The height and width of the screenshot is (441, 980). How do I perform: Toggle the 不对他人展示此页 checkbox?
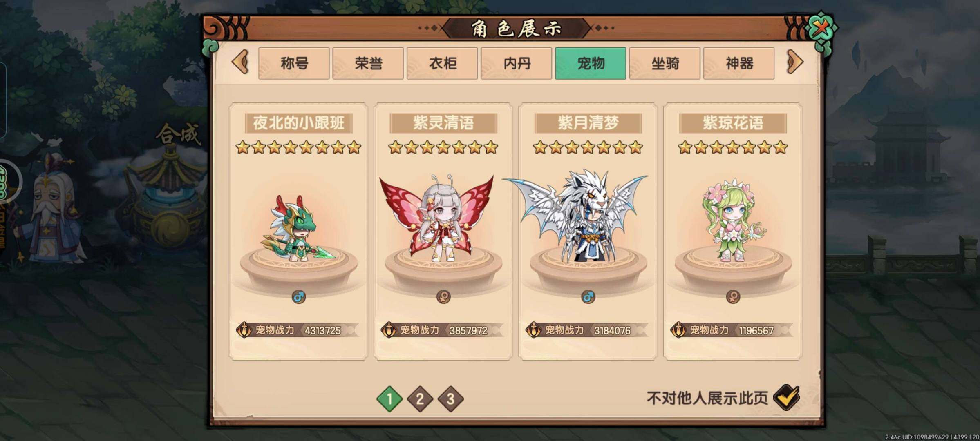pos(786,397)
